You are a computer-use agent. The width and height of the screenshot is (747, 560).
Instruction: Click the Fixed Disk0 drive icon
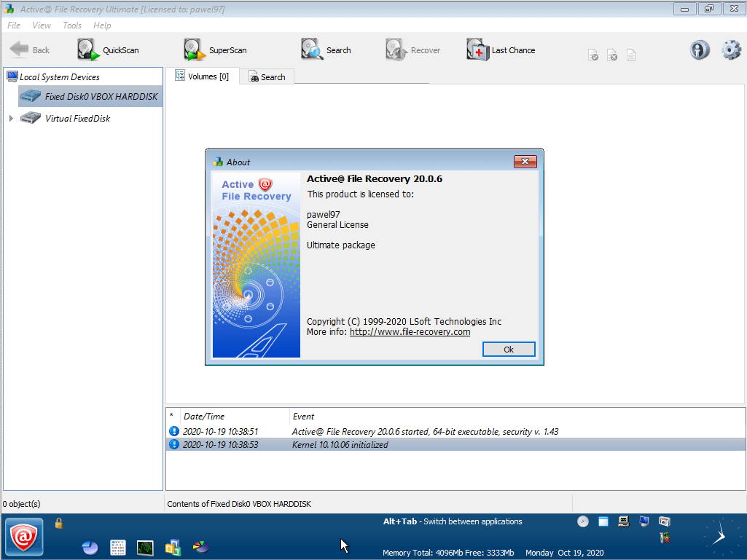coord(31,96)
